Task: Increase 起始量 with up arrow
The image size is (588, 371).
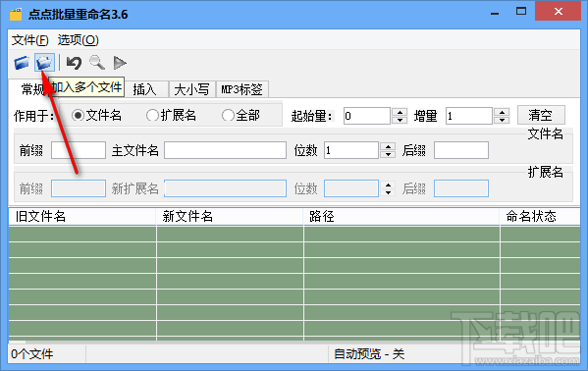Action: pyautogui.click(x=401, y=112)
